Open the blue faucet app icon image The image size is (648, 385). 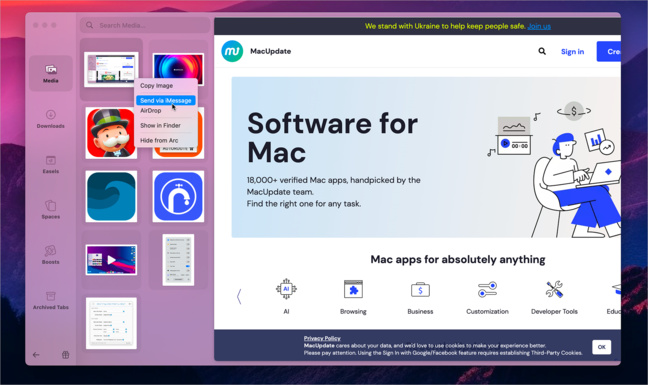pyautogui.click(x=178, y=197)
